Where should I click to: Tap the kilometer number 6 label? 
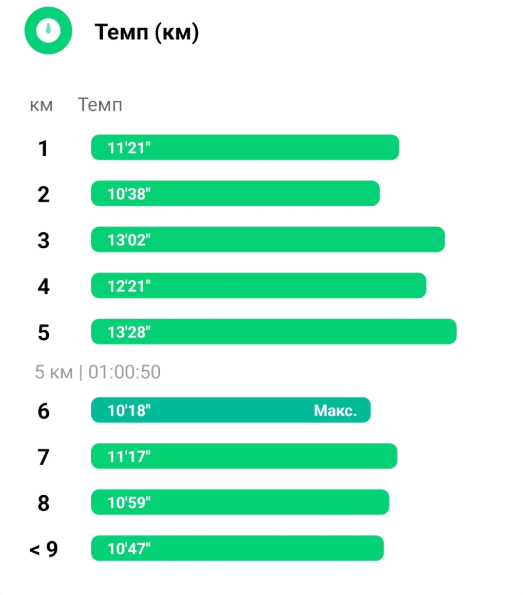tap(44, 411)
